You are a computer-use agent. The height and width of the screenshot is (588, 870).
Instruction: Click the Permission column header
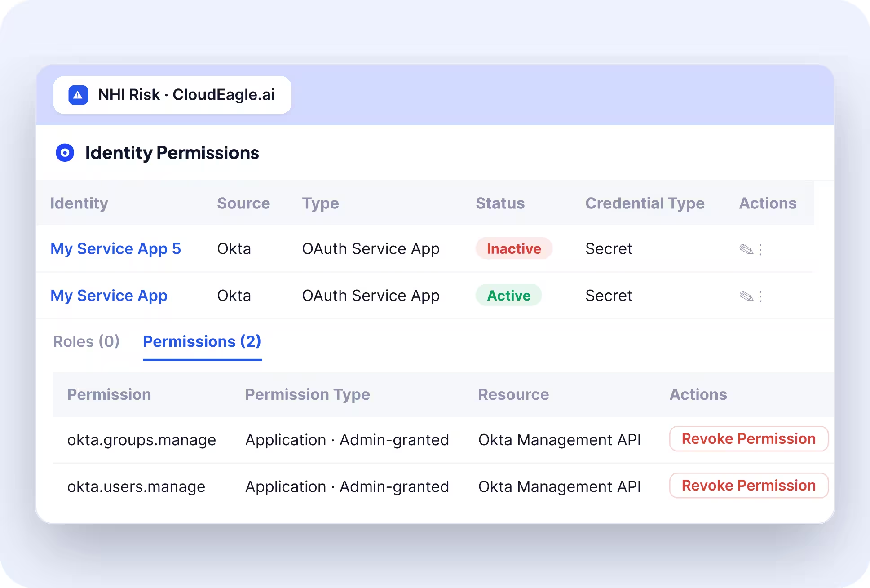(109, 394)
